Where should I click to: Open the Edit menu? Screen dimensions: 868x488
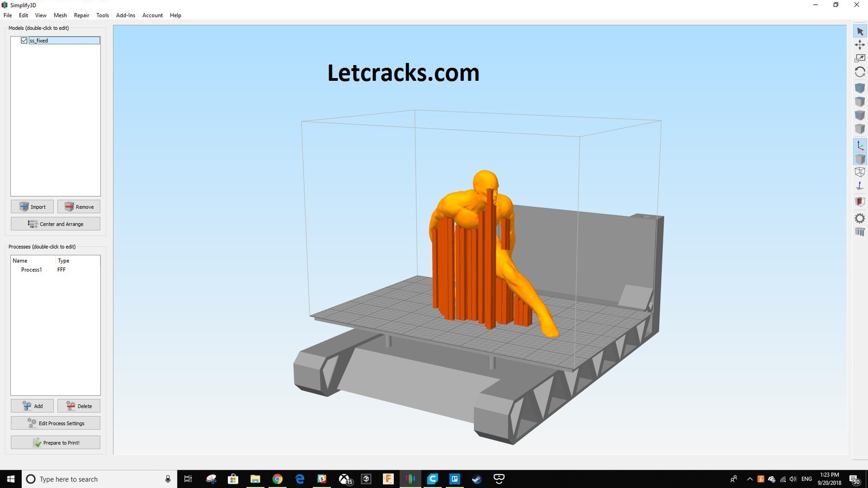(23, 15)
